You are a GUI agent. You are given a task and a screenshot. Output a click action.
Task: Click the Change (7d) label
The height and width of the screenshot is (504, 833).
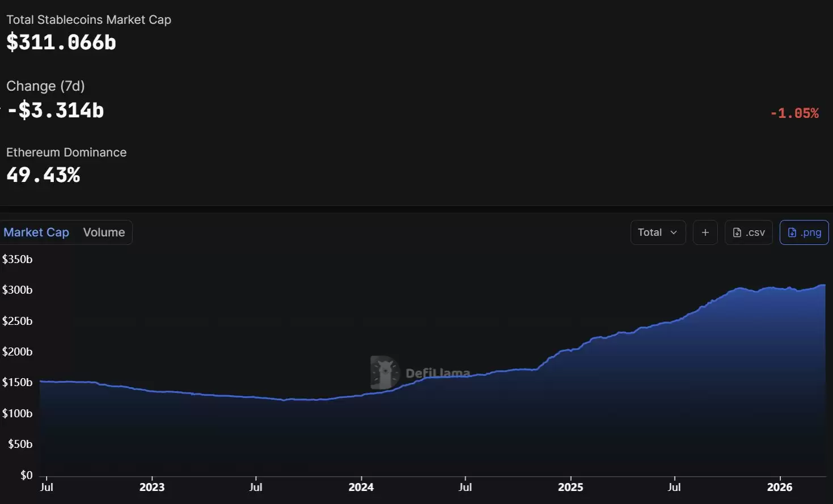pos(45,86)
